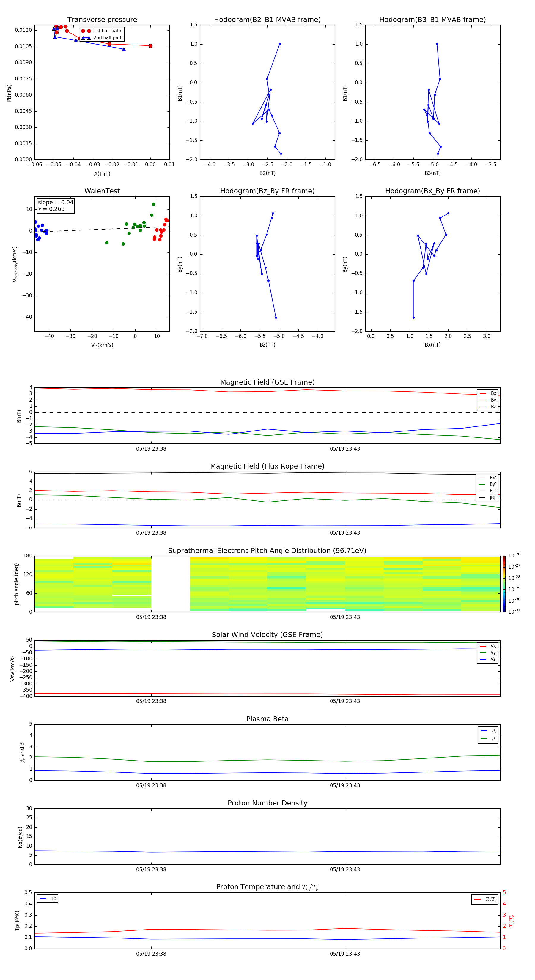Click the 'Magnetic Field (Flux Rope Frame)' title

267,467
